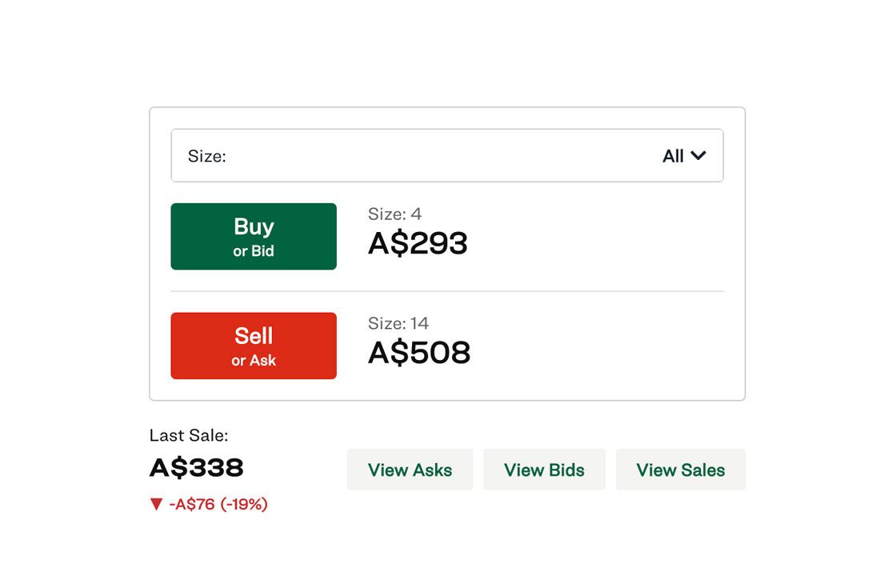
Task: Click the A$338 last sale price
Action: coord(196,468)
